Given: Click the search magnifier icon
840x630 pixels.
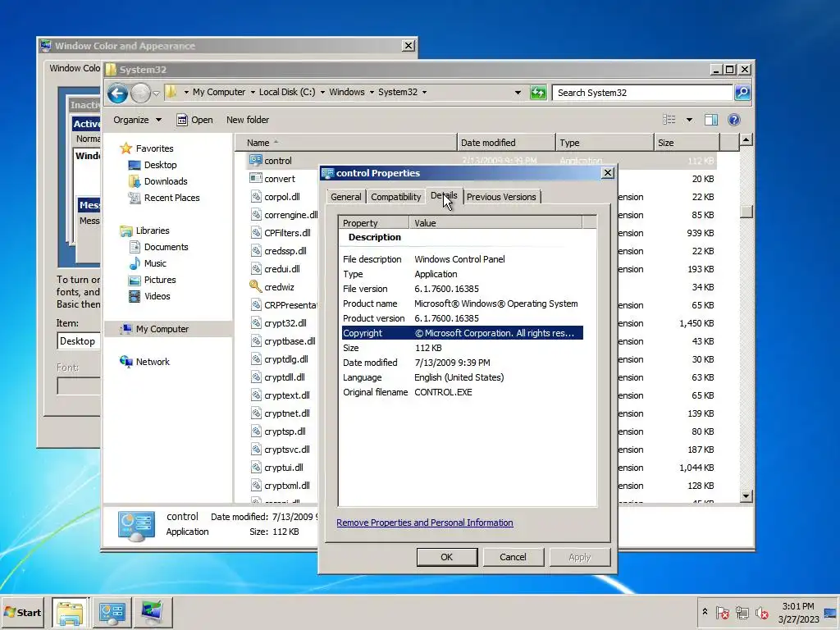Looking at the screenshot, I should pos(742,93).
